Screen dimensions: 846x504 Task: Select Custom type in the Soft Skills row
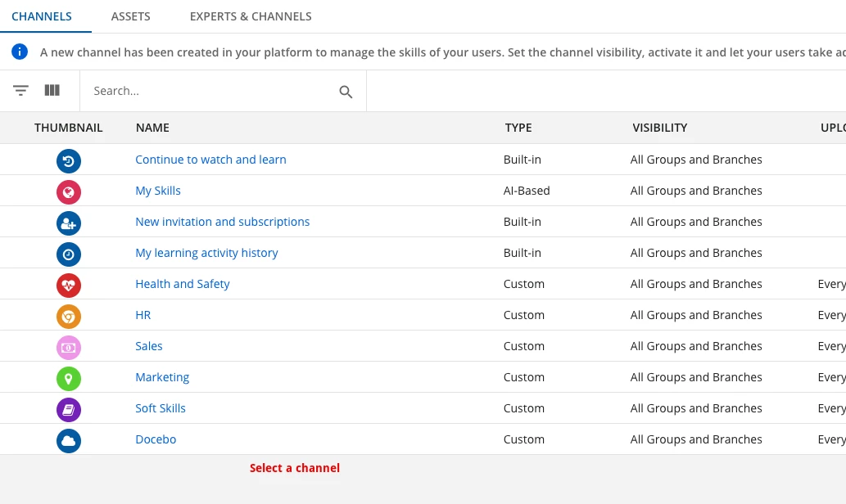tap(524, 408)
